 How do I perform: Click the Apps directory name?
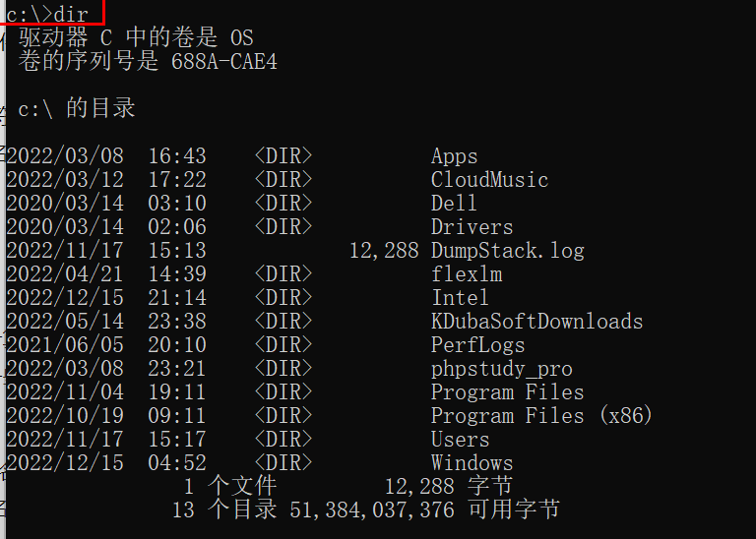point(454,156)
